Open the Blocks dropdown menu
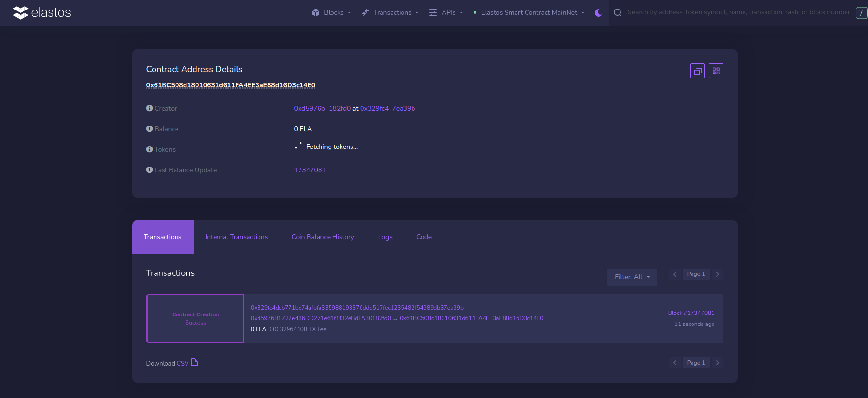 point(331,13)
